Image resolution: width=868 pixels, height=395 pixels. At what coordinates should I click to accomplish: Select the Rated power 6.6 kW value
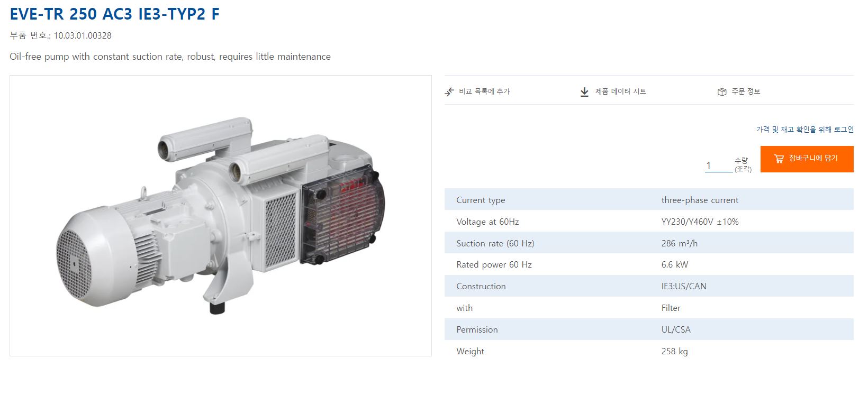[674, 264]
